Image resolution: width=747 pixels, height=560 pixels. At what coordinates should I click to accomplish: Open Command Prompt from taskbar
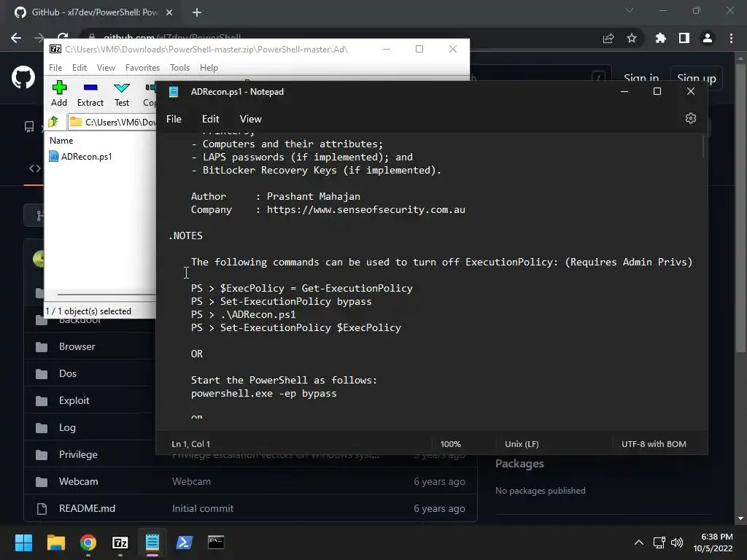click(216, 542)
